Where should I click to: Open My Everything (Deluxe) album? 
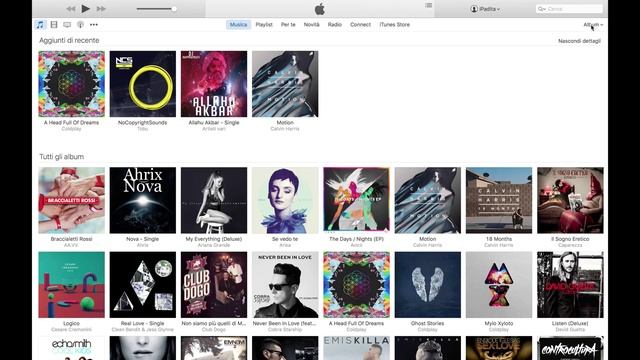[x=214, y=200]
